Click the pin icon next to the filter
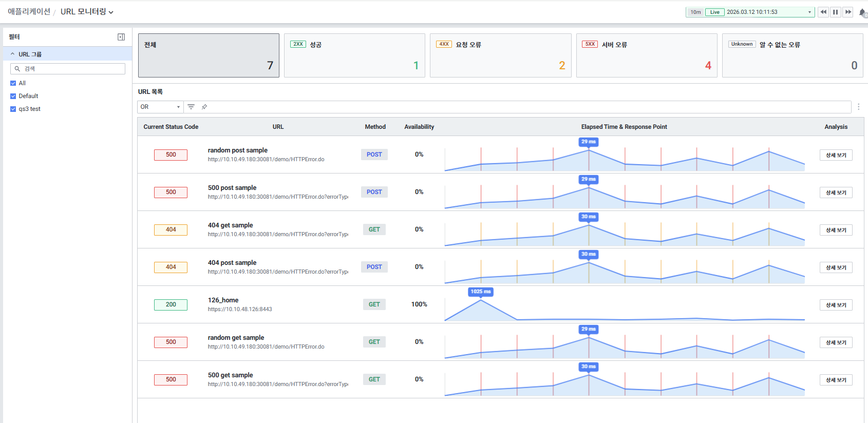The image size is (868, 423). click(204, 107)
